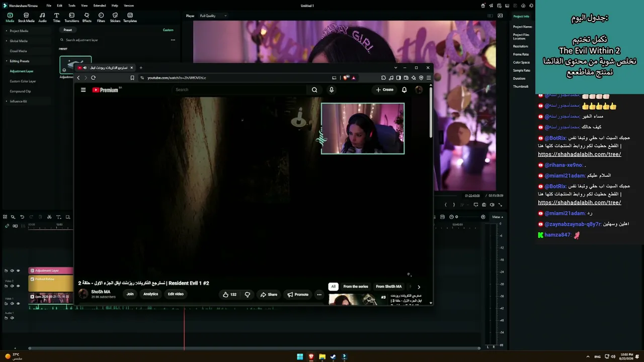Open Brave browser from the taskbar
Viewport: 644px width, 362px height.
(311, 356)
